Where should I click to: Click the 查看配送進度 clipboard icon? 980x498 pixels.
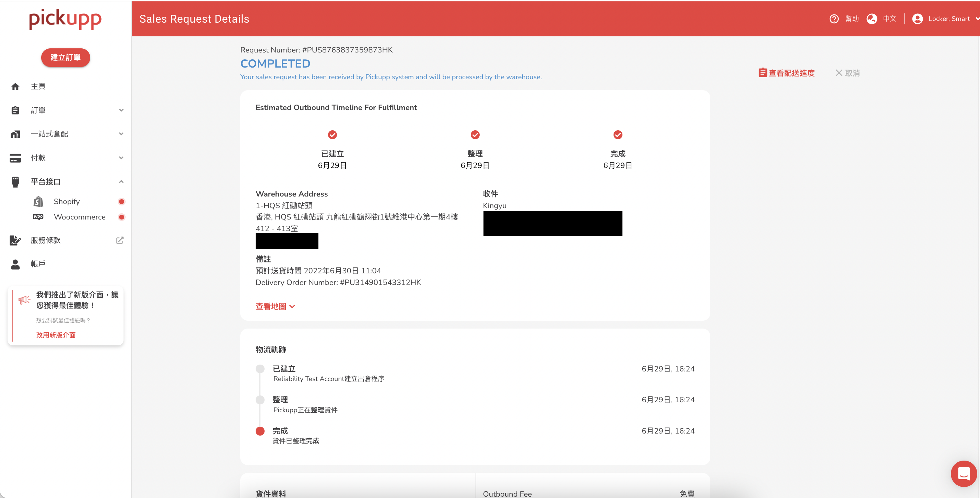(x=762, y=73)
